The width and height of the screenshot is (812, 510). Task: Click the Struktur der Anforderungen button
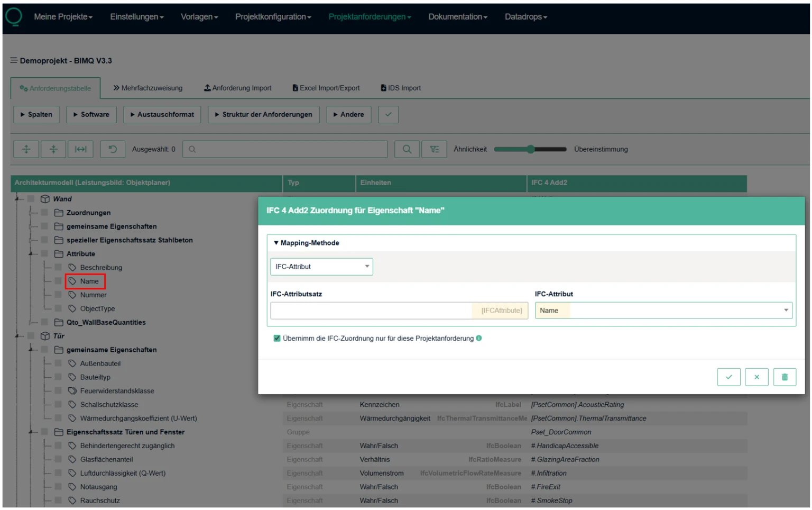coord(264,115)
